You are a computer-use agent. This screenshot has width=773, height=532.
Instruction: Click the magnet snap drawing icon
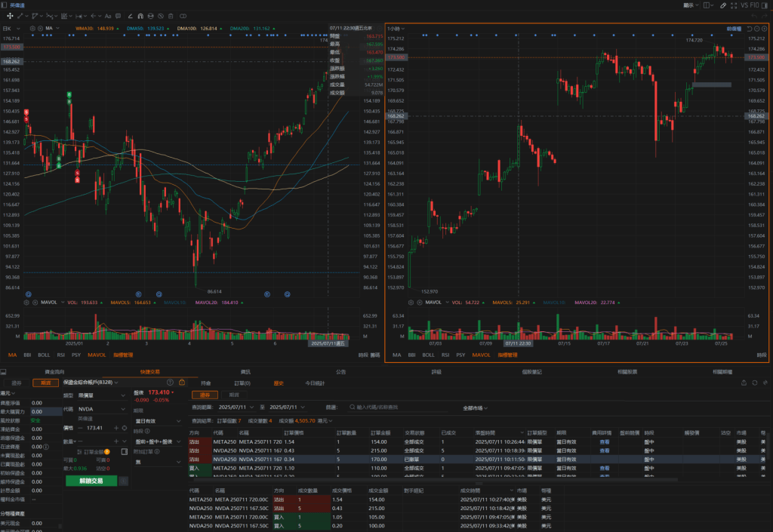coord(140,15)
